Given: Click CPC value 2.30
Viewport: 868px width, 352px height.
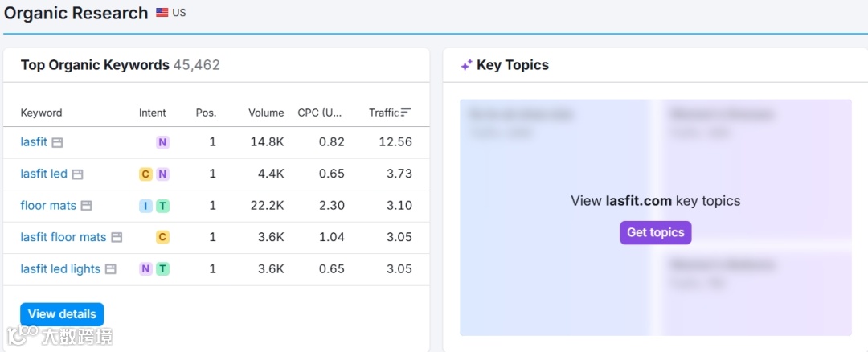Looking at the screenshot, I should tap(332, 206).
